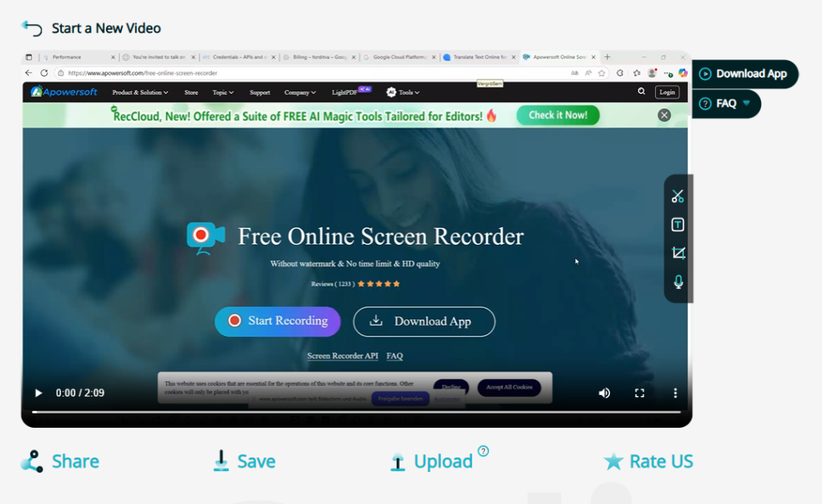The height and width of the screenshot is (504, 822).
Task: Click the recorded browser's back arrow
Action: click(29, 73)
